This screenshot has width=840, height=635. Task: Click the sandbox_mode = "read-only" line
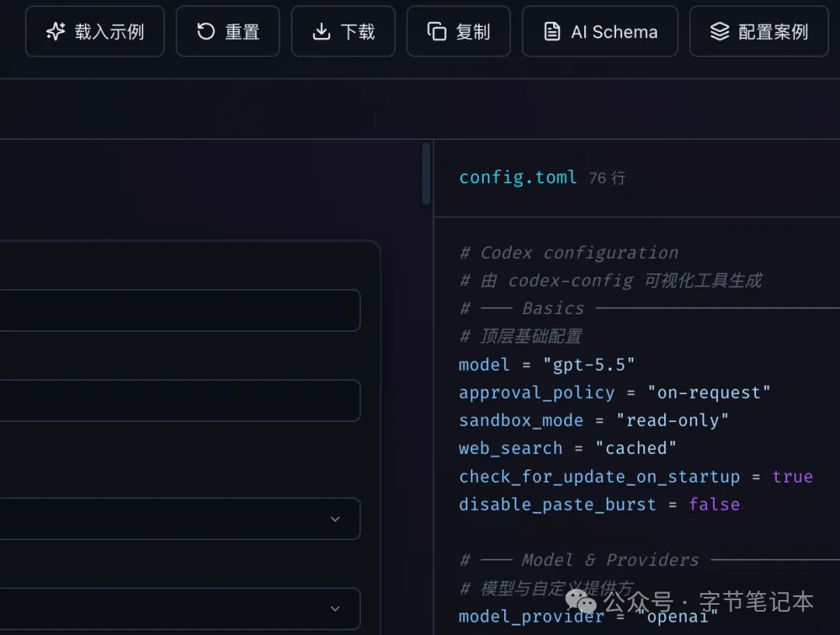click(594, 420)
